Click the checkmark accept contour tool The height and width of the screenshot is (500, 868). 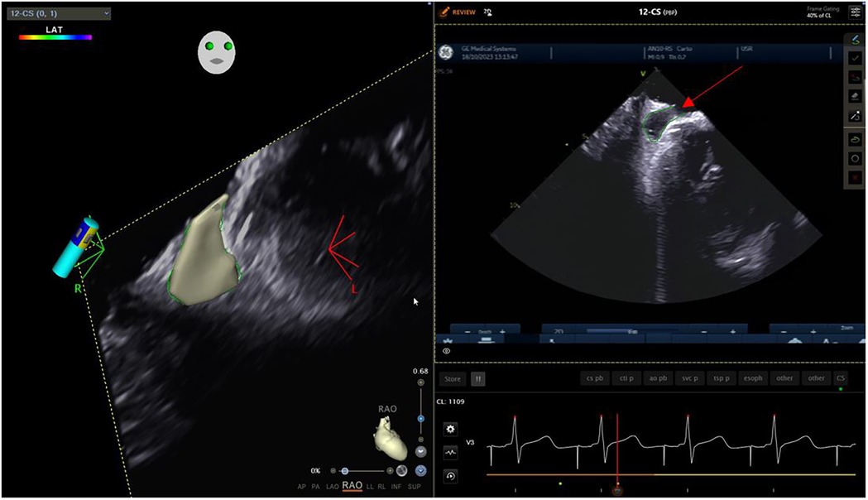tap(855, 58)
